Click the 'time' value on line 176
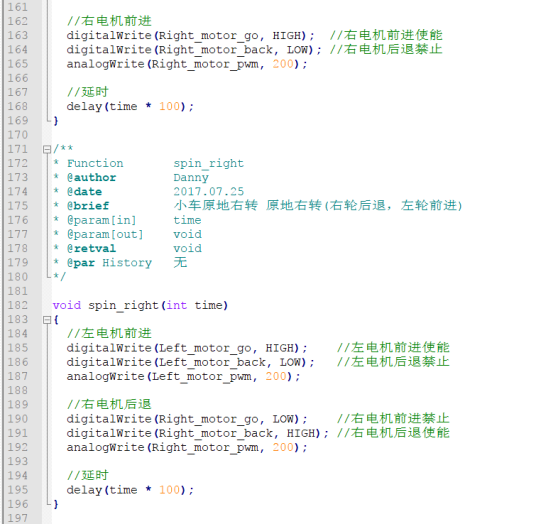 click(x=187, y=220)
